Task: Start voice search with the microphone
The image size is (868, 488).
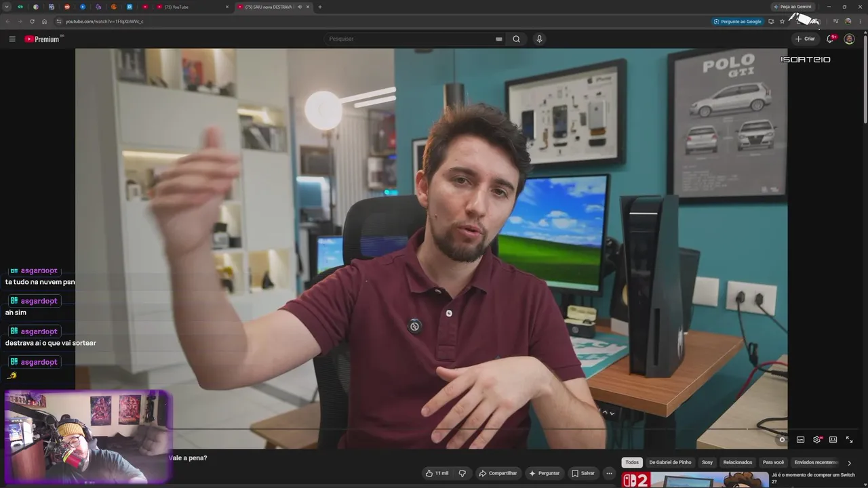Action: click(539, 39)
